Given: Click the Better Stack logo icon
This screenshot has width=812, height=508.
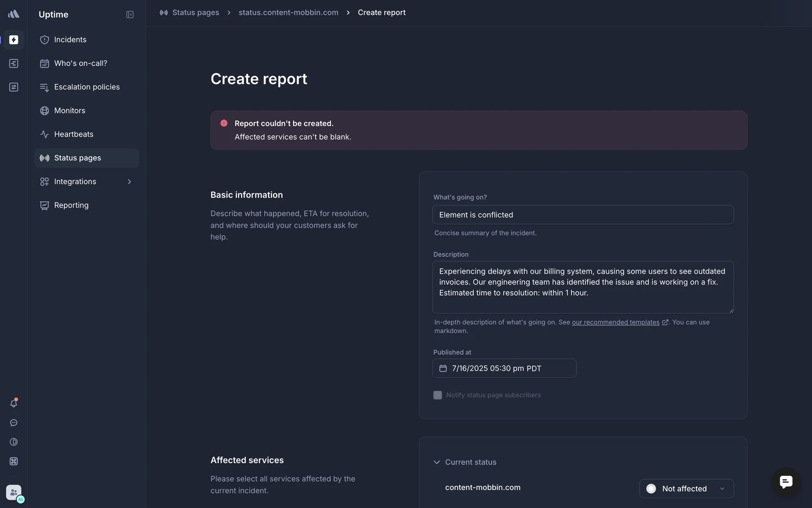Looking at the screenshot, I should click(14, 14).
